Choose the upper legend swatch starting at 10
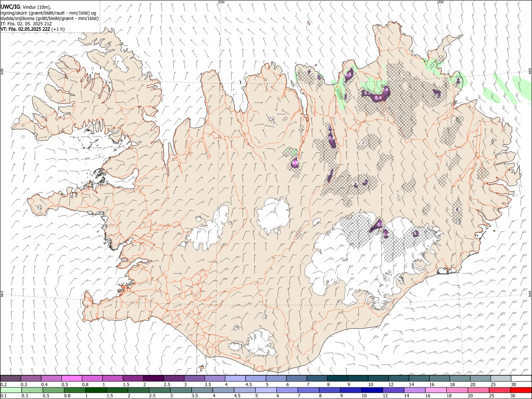 tap(378, 378)
